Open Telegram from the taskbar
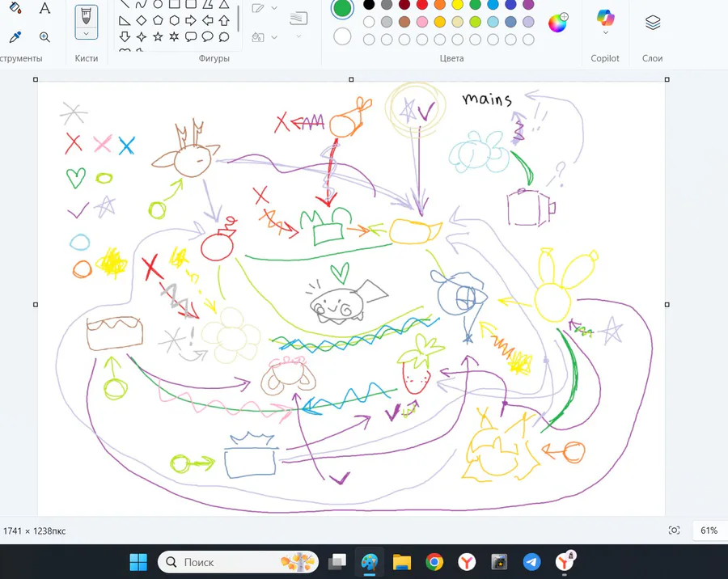Image resolution: width=728 pixels, height=579 pixels. [531, 562]
